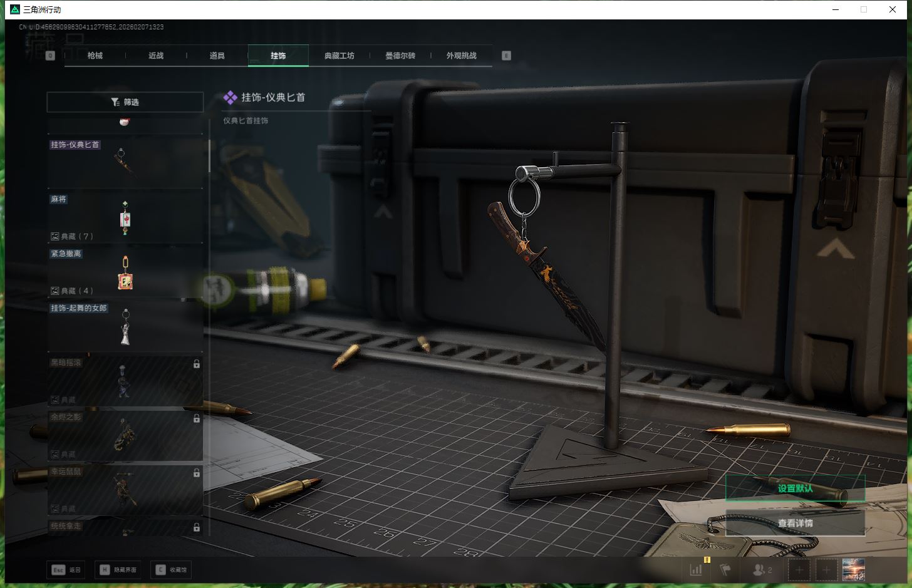The image size is (912, 588).
Task: Open the friends icon showing 2
Action: (761, 570)
